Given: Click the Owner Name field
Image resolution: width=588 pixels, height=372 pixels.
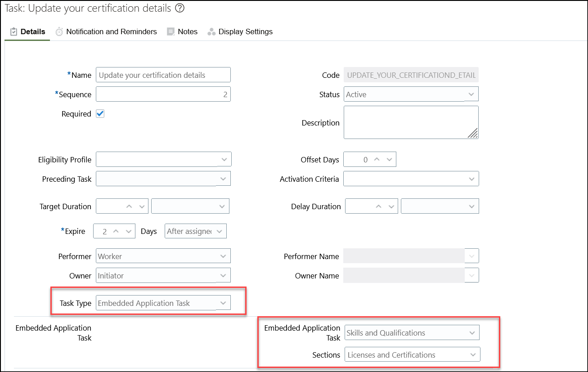Looking at the screenshot, I should (404, 275).
